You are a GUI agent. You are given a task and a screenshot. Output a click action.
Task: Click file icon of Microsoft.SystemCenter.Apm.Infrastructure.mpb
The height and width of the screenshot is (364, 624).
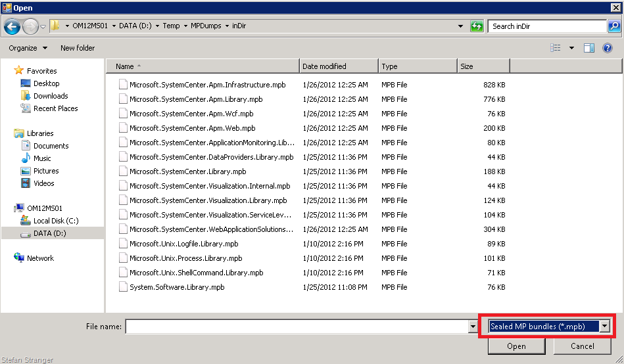[123, 84]
